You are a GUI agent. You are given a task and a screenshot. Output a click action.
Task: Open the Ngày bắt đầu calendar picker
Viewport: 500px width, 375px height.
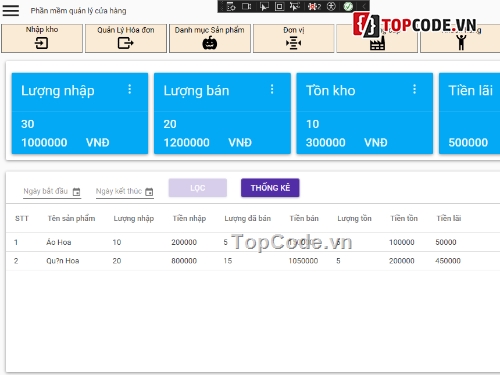(77, 192)
